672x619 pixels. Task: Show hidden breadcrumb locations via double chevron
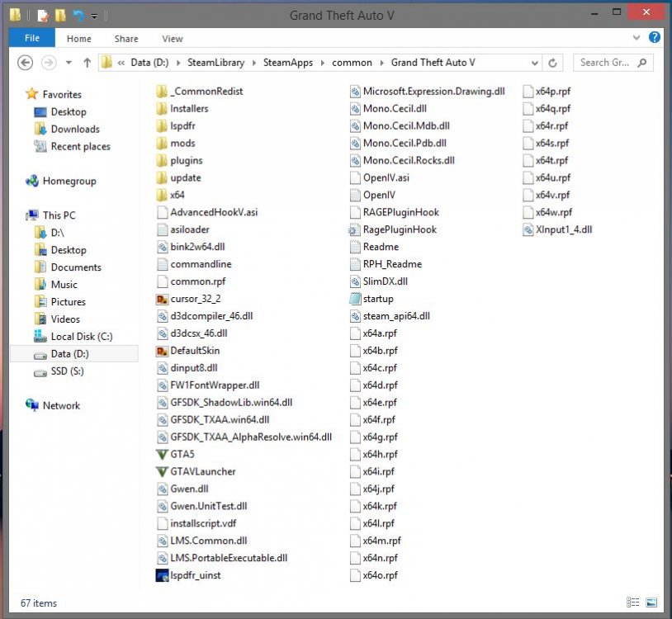tap(121, 63)
